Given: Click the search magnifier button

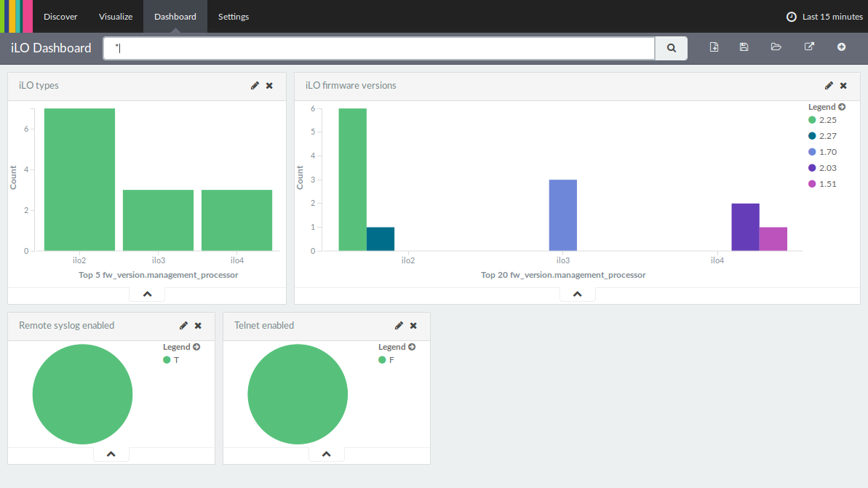Looking at the screenshot, I should click(671, 48).
